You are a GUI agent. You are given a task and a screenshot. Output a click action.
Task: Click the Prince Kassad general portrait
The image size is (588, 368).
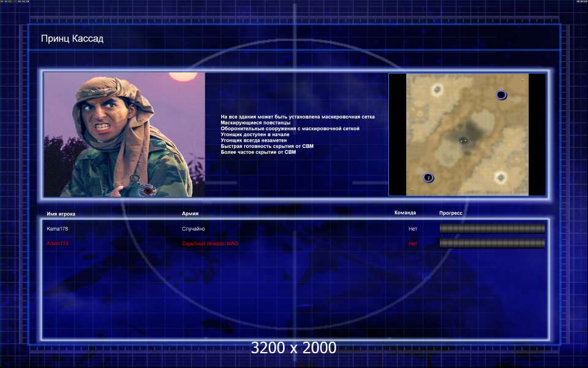pos(124,134)
